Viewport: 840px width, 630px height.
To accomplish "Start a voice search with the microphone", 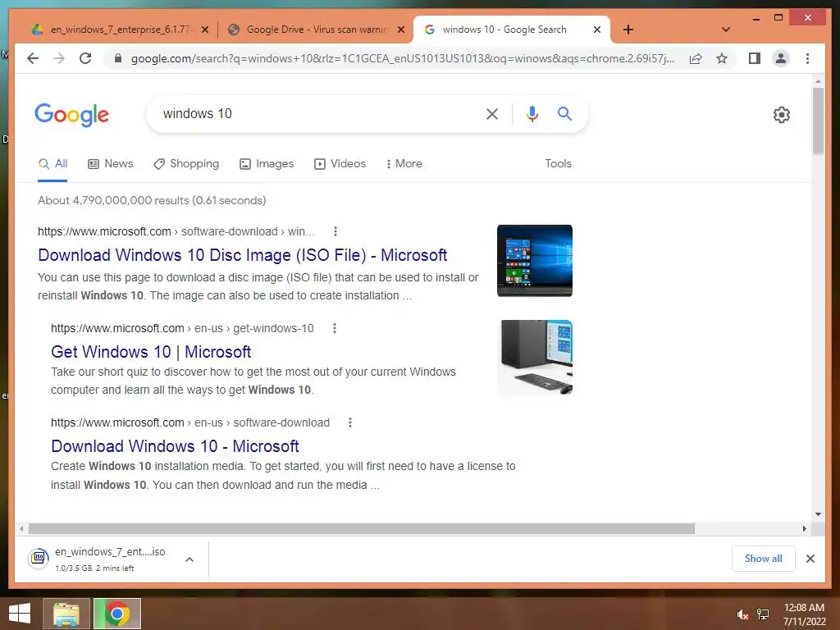I will (x=532, y=113).
